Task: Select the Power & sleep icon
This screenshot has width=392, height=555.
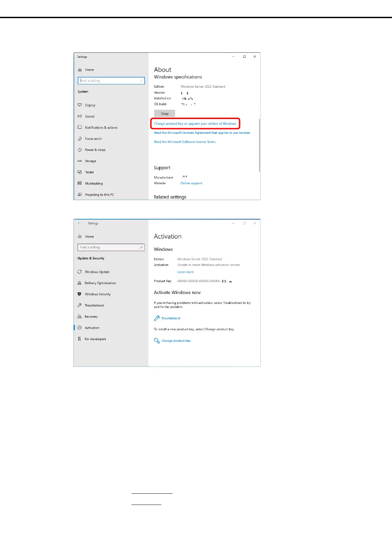Action: click(80, 150)
